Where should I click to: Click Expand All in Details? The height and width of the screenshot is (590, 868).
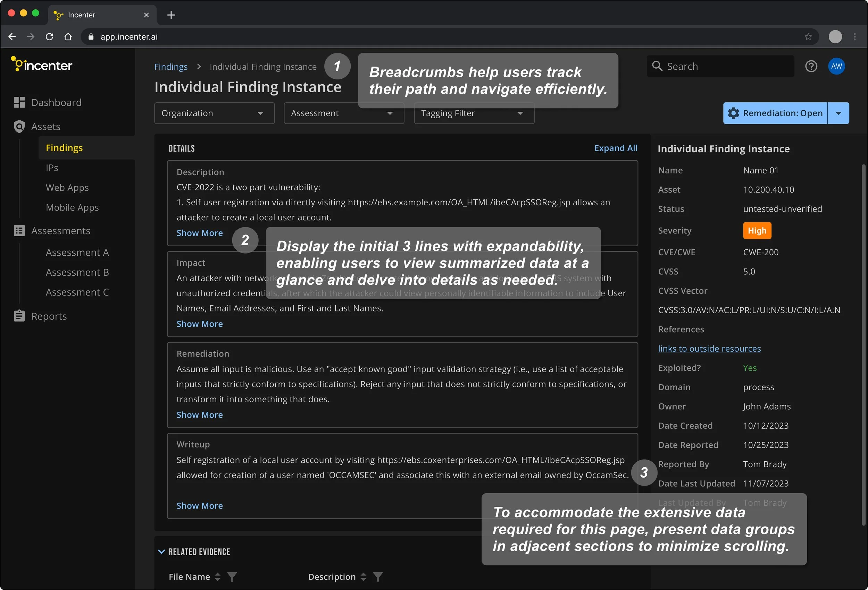pos(616,148)
